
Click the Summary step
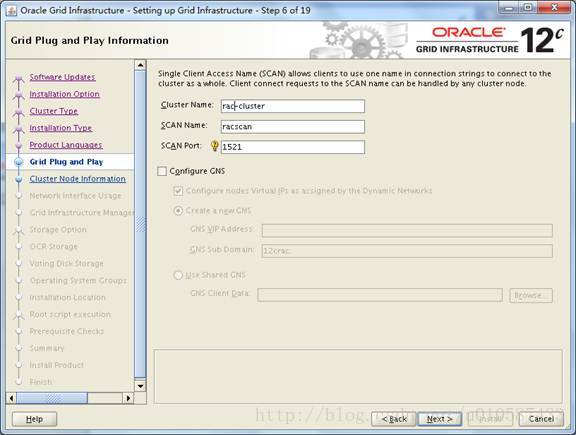point(47,348)
